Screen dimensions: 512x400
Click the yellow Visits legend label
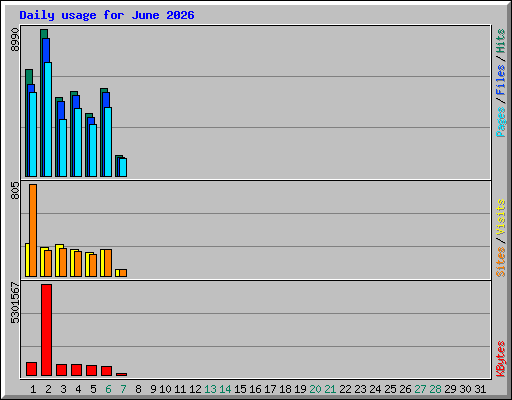(x=500, y=218)
